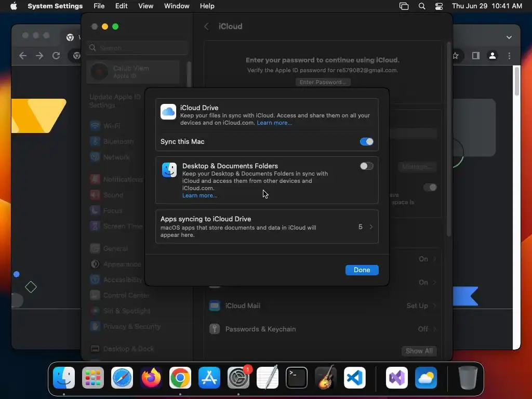Click the Chrome forward arrow
The image size is (532, 399).
pos(39,56)
